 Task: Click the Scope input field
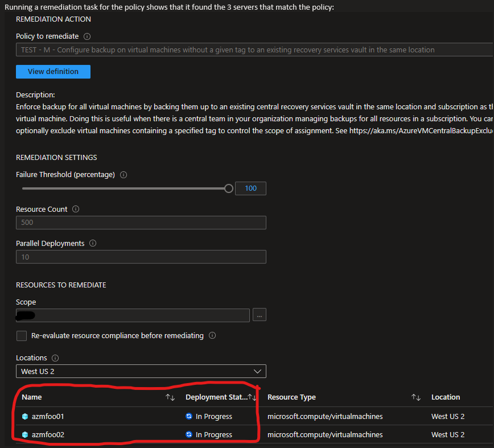133,315
